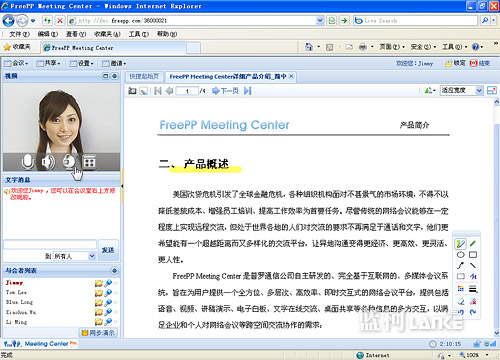
Task: Click the 结束 end meeting button
Action: tap(480, 63)
